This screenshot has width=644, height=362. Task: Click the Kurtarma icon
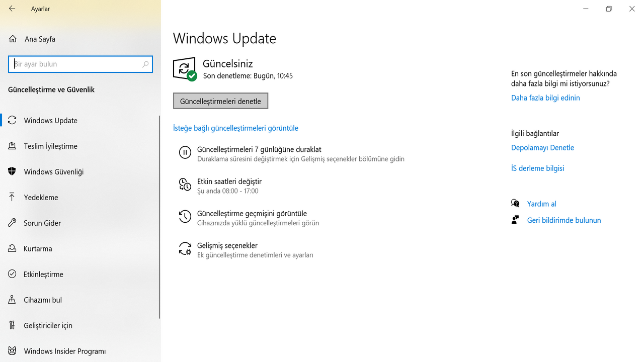(x=12, y=248)
